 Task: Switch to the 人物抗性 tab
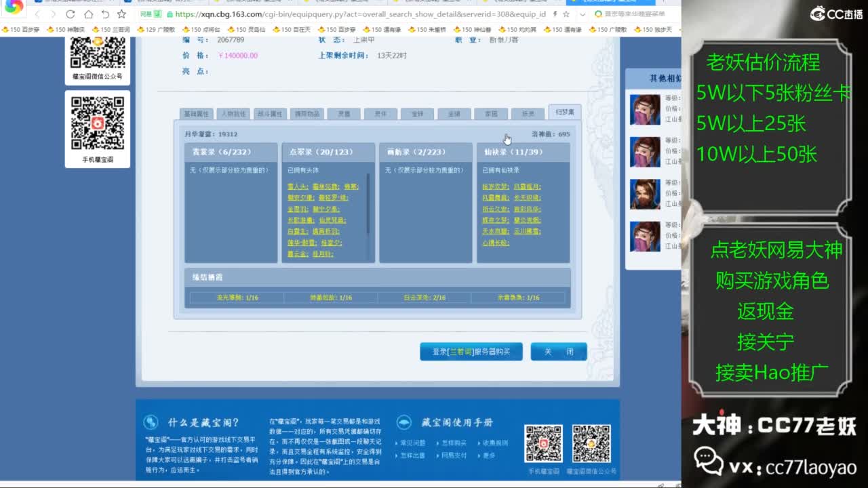point(233,114)
